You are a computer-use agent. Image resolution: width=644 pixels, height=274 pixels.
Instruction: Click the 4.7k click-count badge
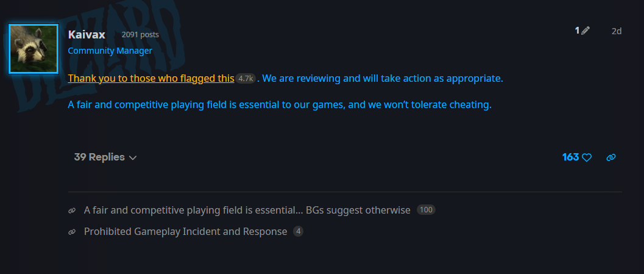pos(246,79)
